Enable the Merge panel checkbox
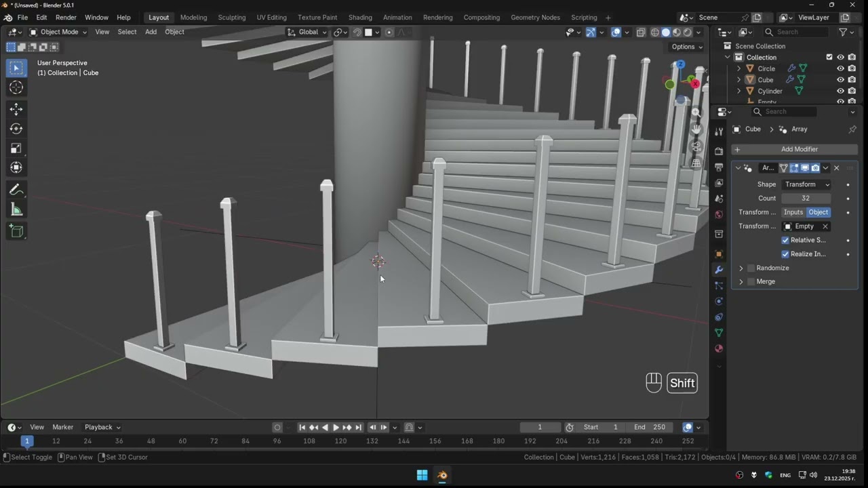The width and height of the screenshot is (868, 488). point(751,282)
